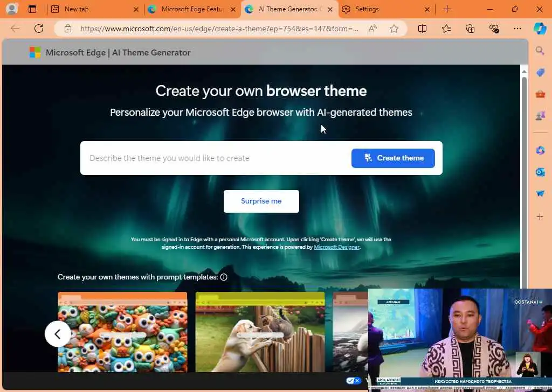Open sidebar Tools briefcase icon
This screenshot has width=552, height=392.
point(540,94)
